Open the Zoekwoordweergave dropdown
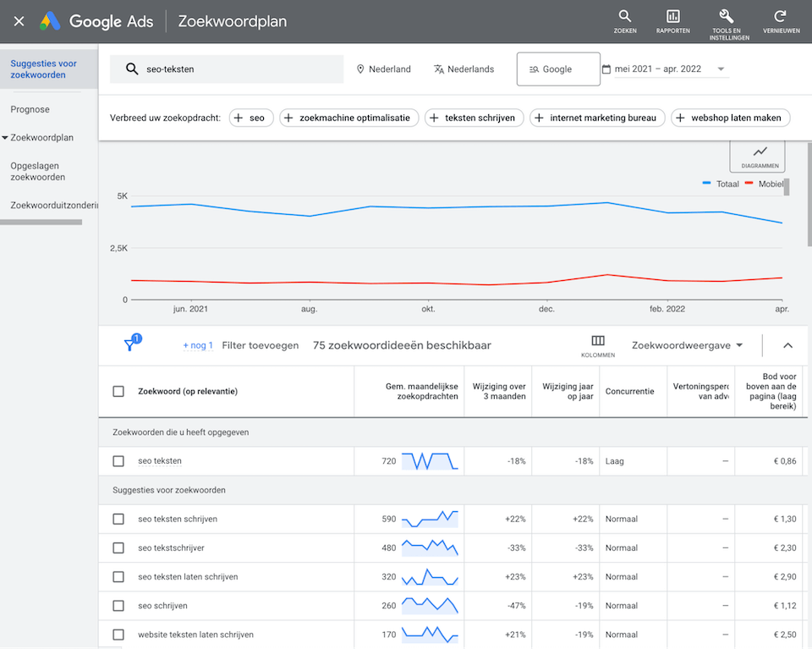The width and height of the screenshot is (812, 649). [687, 345]
